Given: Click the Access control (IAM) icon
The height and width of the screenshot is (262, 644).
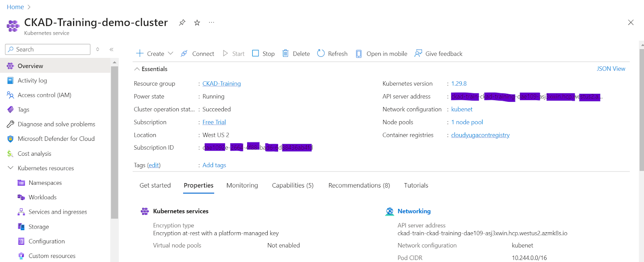Looking at the screenshot, I should [10, 95].
